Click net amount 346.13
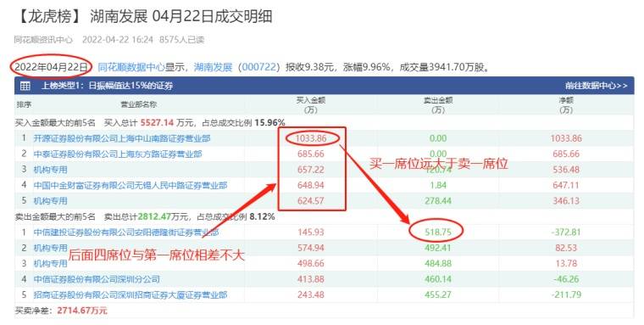Viewport: 644px width, 325px height. [566, 201]
